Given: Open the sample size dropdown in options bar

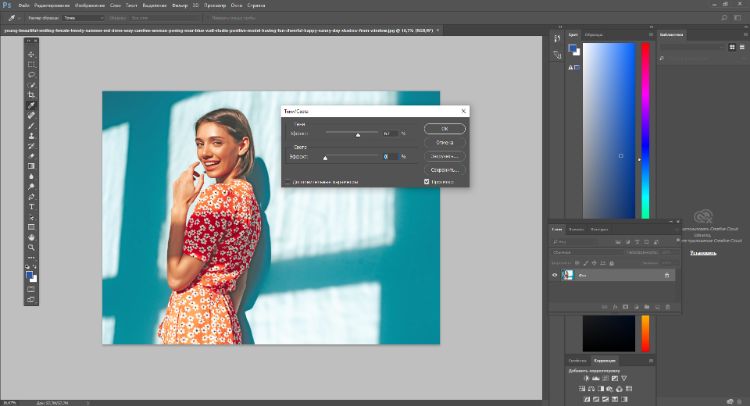Looking at the screenshot, I should 83,18.
